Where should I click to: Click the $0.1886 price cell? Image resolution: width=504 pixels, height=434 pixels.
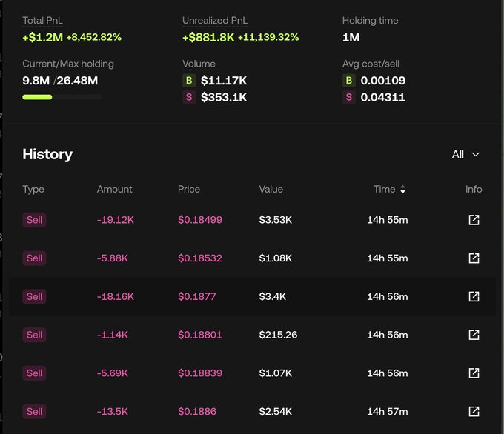197,411
